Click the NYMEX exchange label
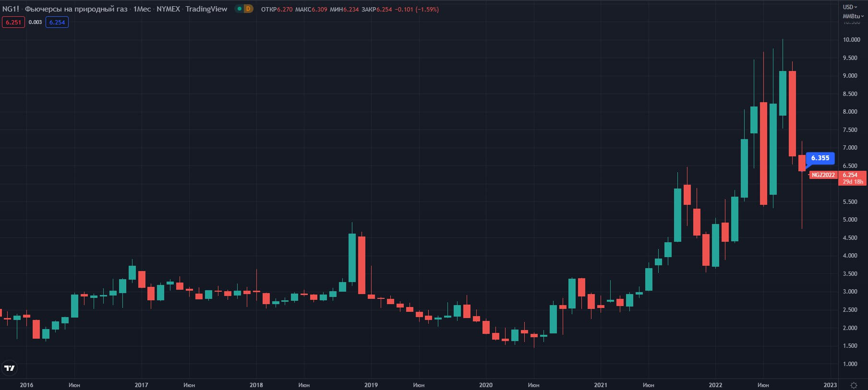Image resolution: width=868 pixels, height=390 pixels. click(168, 9)
